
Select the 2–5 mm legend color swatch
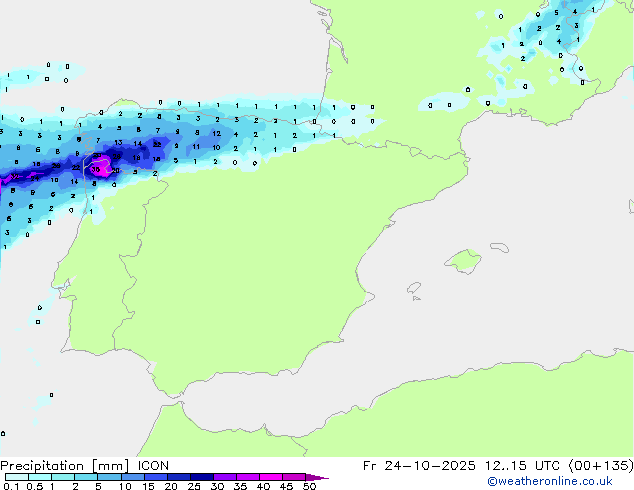click(x=86, y=477)
